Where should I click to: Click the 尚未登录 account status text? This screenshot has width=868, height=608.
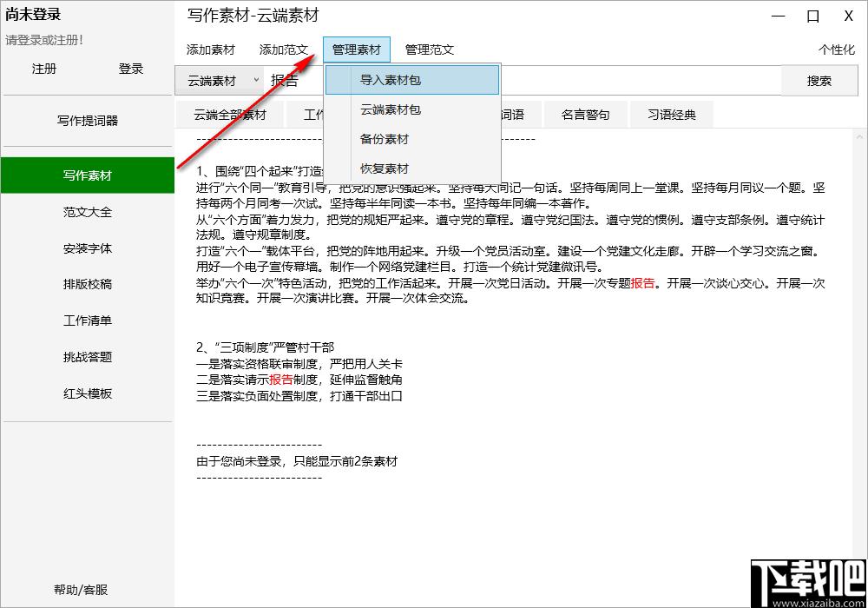(x=33, y=15)
